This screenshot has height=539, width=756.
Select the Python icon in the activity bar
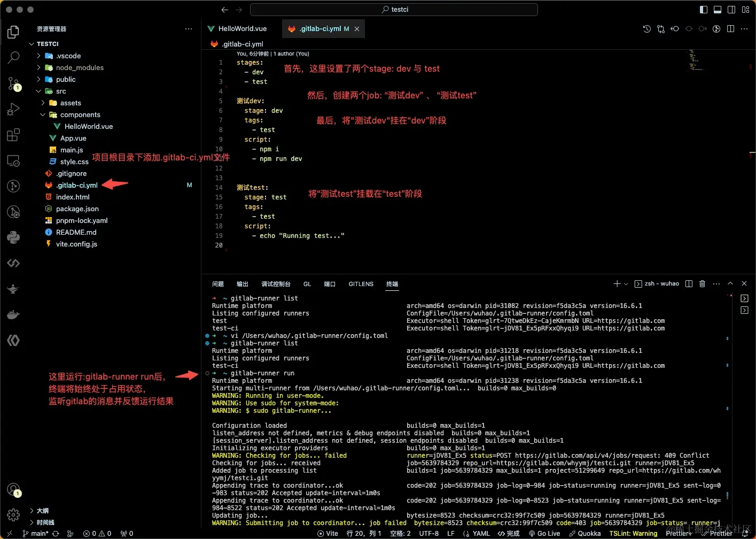pos(13,237)
